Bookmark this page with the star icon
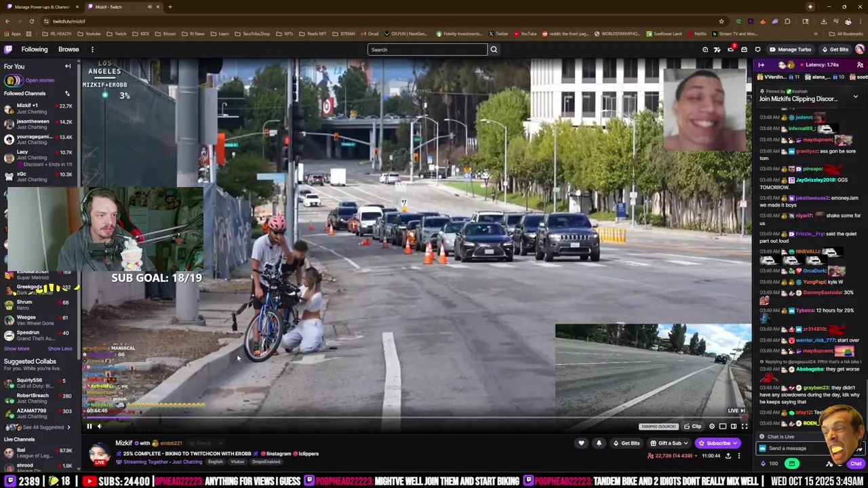The width and height of the screenshot is (868, 488). 722,21
